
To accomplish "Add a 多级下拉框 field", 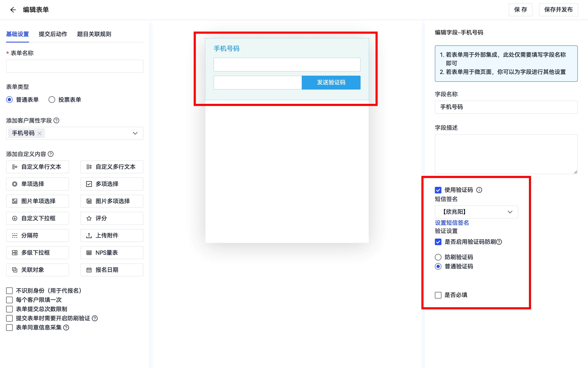I will [37, 253].
